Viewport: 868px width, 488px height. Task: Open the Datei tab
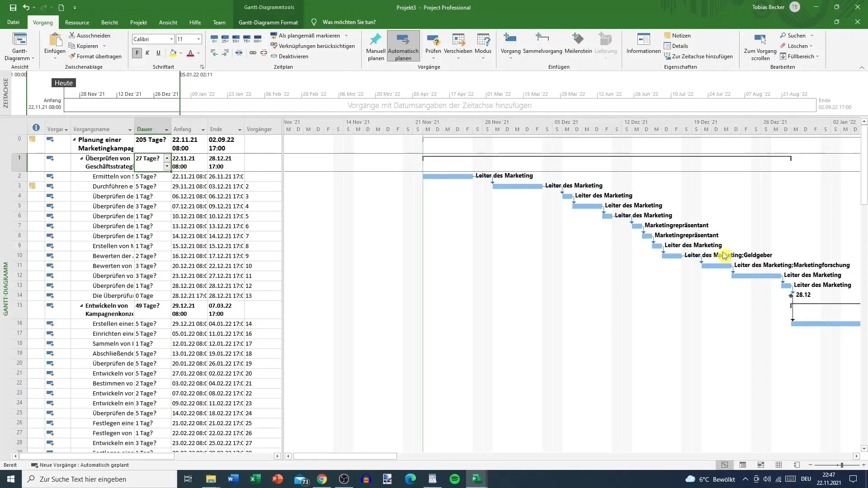[13, 22]
